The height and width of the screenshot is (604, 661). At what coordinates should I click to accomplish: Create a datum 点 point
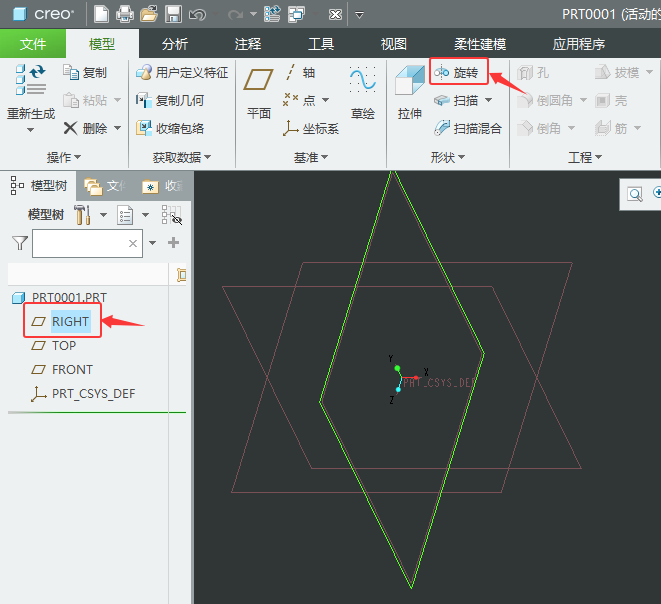[299, 100]
